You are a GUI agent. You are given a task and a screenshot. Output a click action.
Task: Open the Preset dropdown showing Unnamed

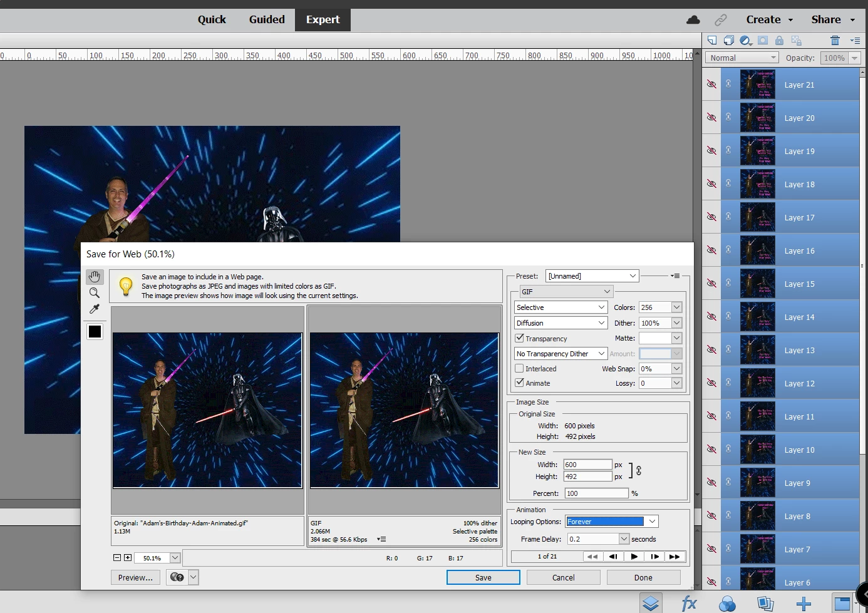(x=592, y=276)
